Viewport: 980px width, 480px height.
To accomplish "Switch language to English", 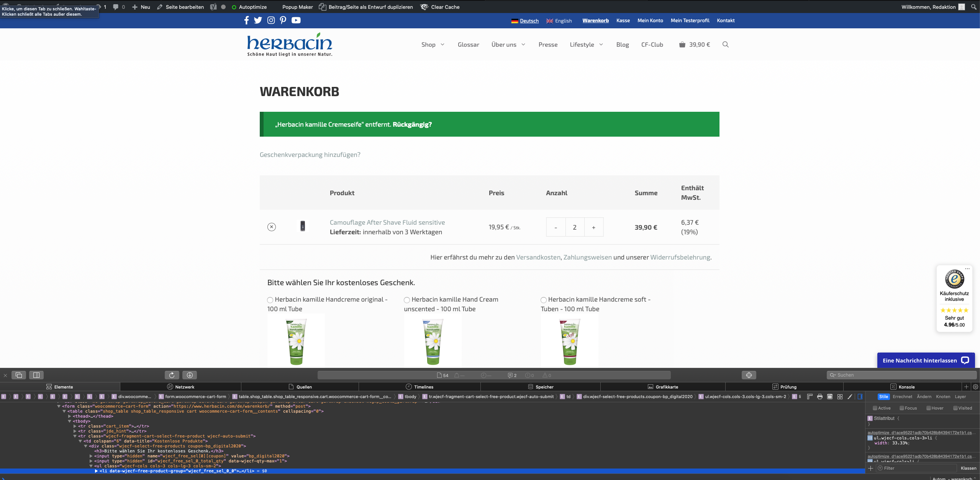I will point(559,21).
